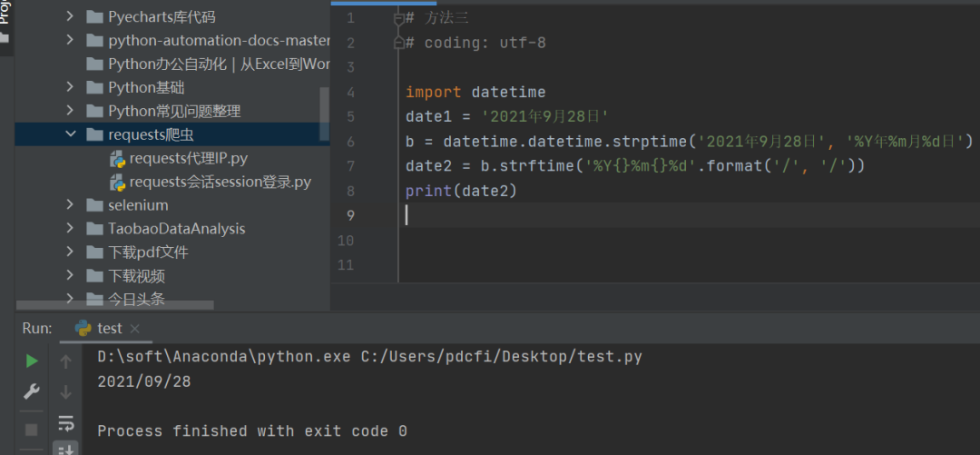Screen dimensions: 980x455
Task: Open requests会话session登录.py file name
Action: point(220,183)
